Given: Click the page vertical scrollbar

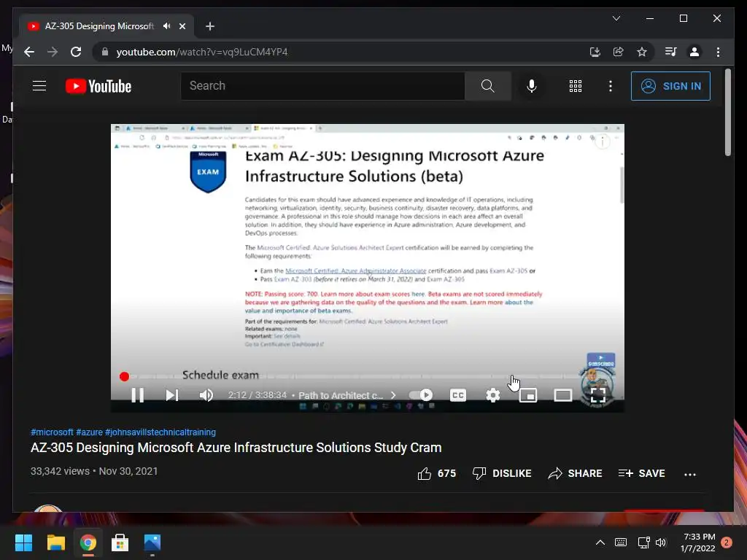Looking at the screenshot, I should click(727, 113).
